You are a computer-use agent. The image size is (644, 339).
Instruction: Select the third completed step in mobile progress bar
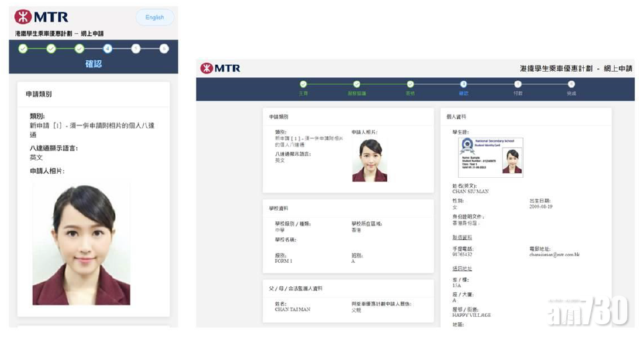80,48
